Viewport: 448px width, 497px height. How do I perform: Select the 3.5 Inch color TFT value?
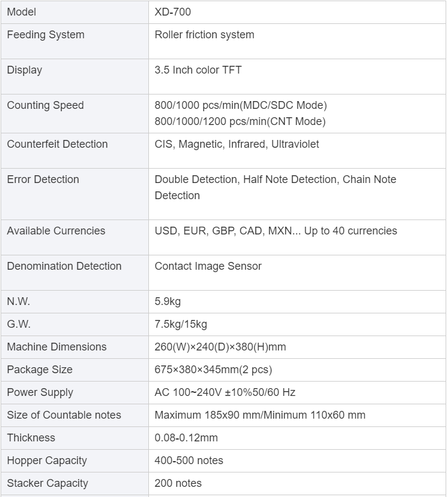(x=198, y=70)
